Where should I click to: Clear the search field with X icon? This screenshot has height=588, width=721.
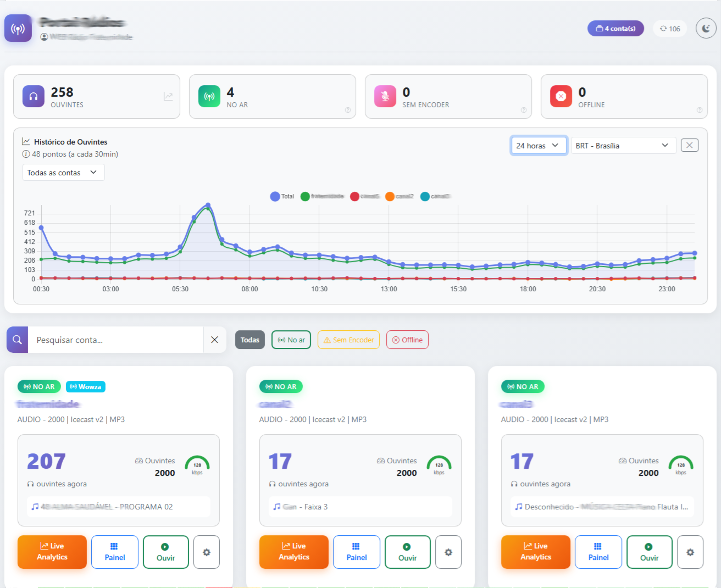click(214, 340)
